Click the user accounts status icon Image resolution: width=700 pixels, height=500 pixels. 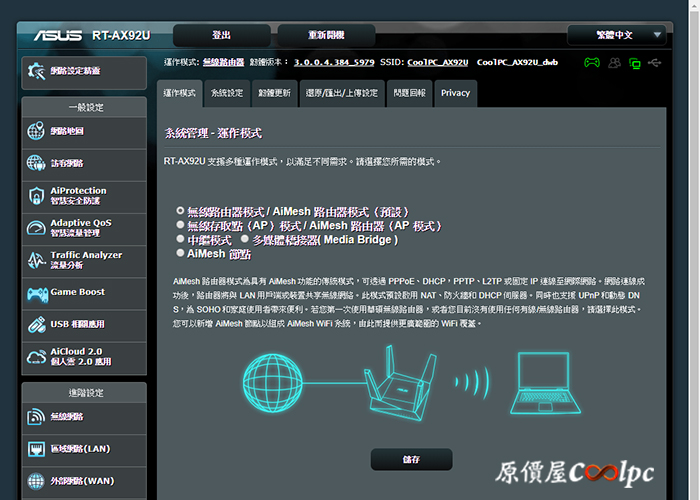pos(615,63)
